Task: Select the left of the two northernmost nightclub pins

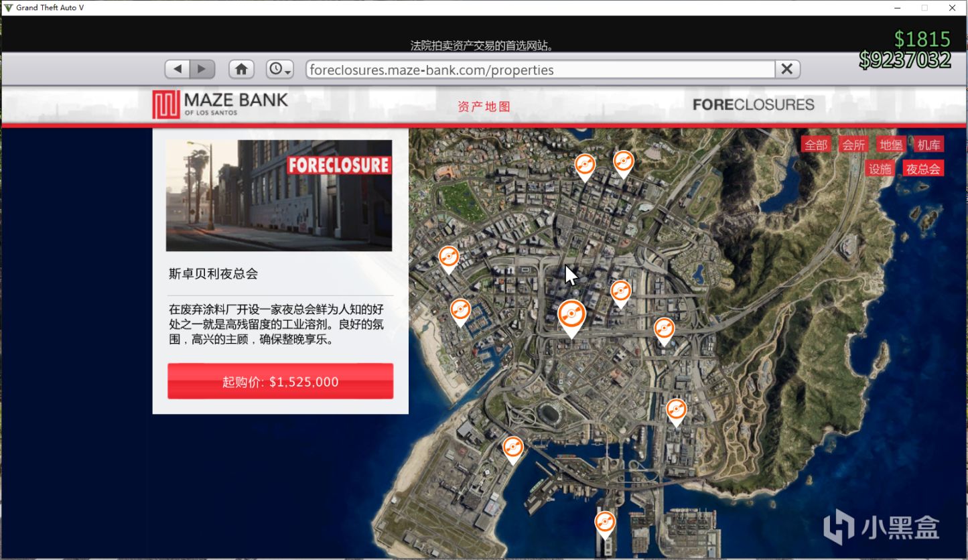Action: 585,167
